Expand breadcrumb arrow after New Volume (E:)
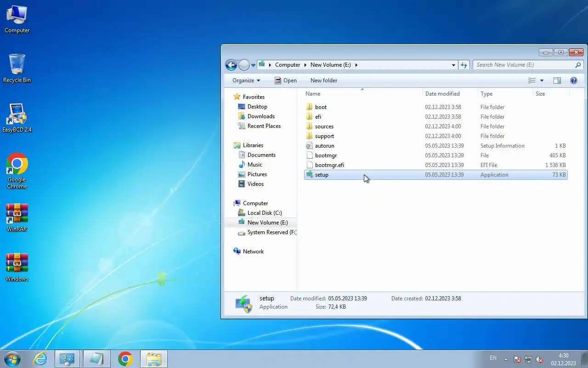 point(356,65)
